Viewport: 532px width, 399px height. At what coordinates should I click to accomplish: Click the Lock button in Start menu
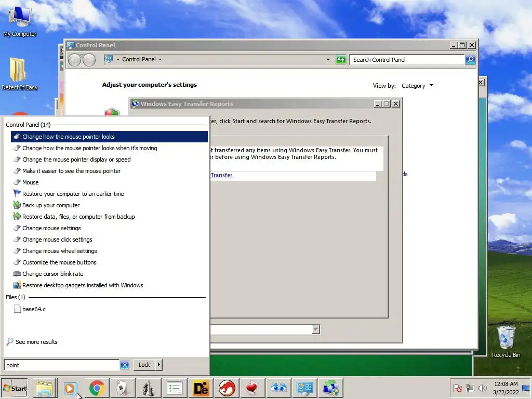pos(144,365)
